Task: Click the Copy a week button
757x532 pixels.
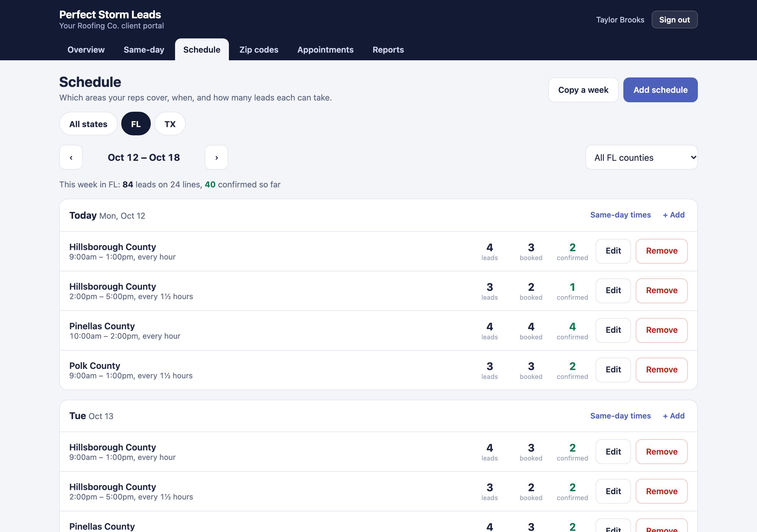Action: 583,90
